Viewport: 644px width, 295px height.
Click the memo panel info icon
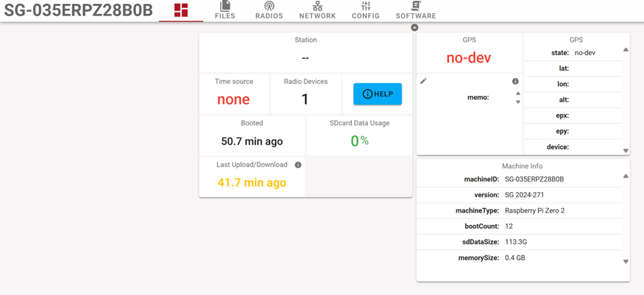(515, 81)
